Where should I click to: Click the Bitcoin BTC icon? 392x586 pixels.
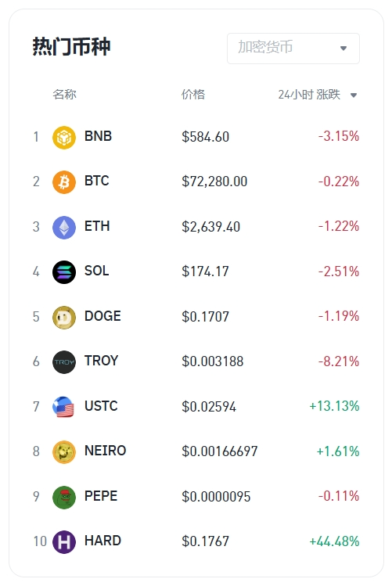pyautogui.click(x=64, y=182)
